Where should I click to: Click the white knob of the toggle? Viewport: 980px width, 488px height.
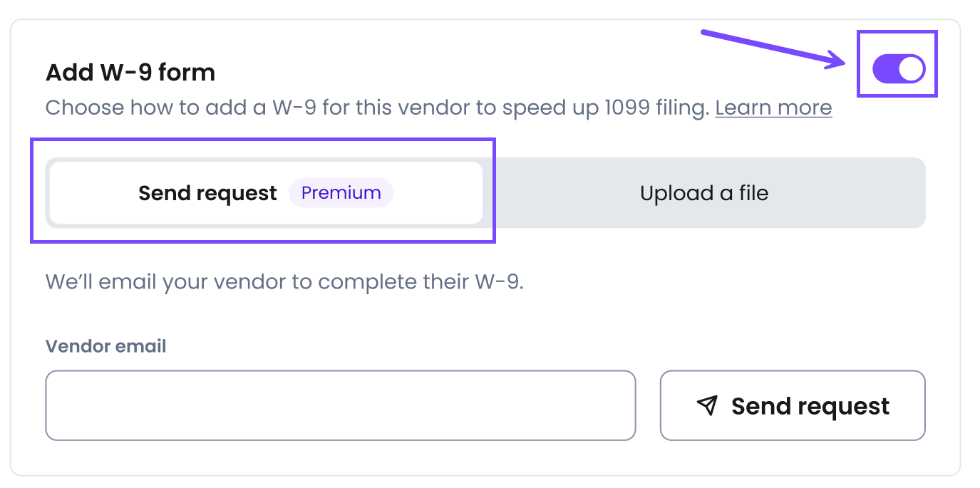[x=912, y=69]
